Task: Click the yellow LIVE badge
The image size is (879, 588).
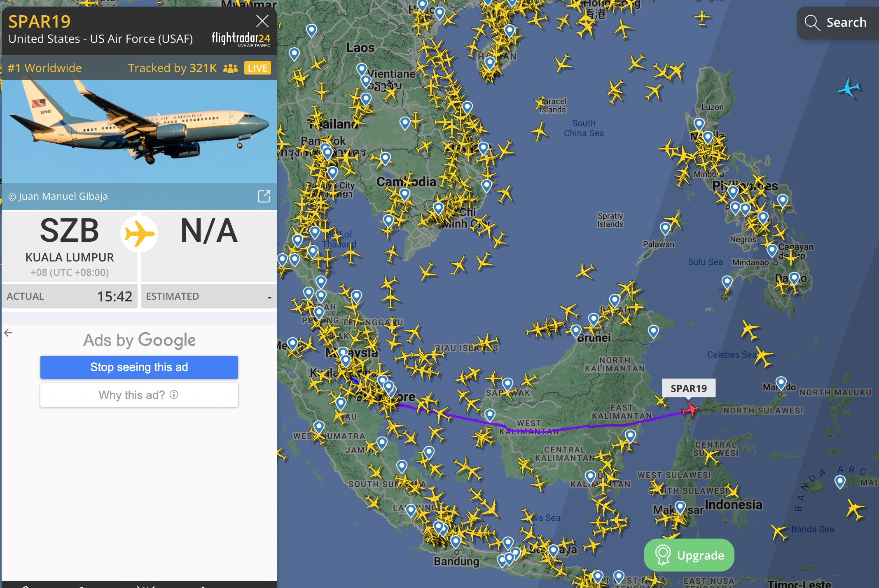Action: pyautogui.click(x=257, y=68)
